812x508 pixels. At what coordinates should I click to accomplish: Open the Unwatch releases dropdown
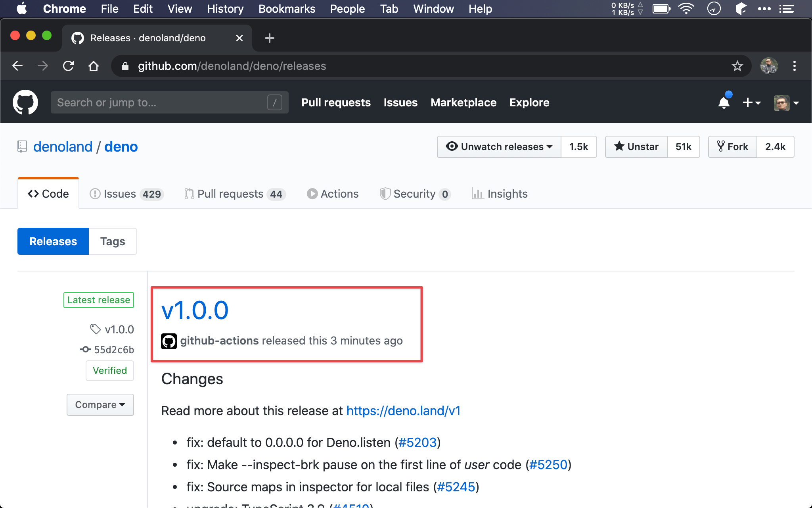[x=499, y=147]
